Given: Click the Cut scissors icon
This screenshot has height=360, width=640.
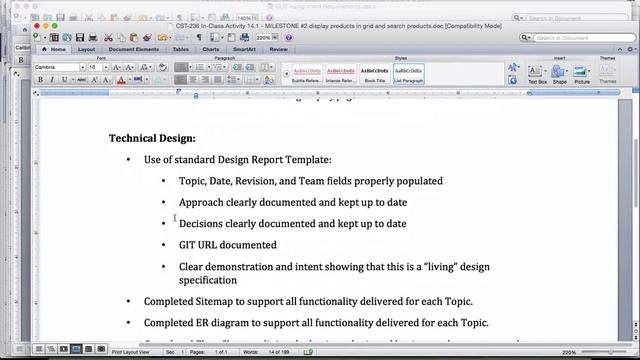Looking at the screenshot, I should click(x=108, y=38).
